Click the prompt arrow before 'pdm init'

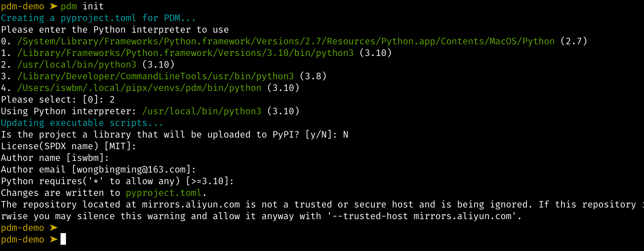pos(54,7)
